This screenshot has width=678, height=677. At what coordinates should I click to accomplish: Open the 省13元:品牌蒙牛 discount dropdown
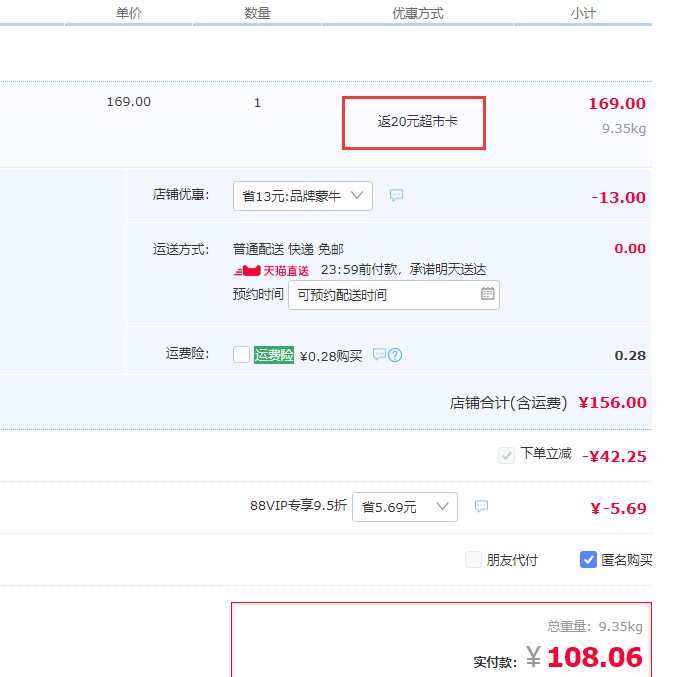point(302,196)
